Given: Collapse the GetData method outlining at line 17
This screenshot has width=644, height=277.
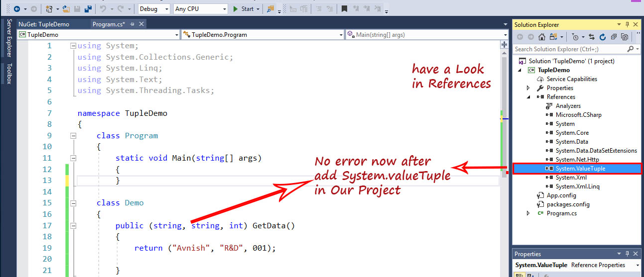Looking at the screenshot, I should click(x=73, y=225).
